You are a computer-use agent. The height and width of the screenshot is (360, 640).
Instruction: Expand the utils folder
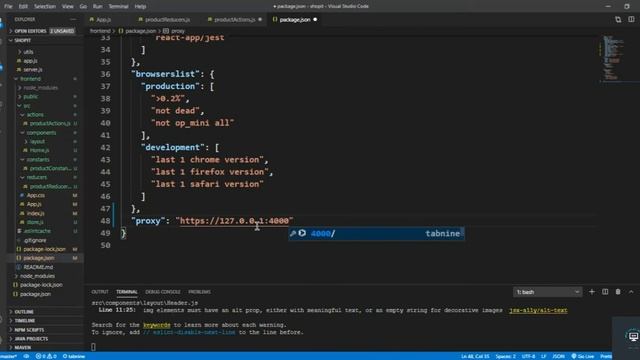[28, 52]
